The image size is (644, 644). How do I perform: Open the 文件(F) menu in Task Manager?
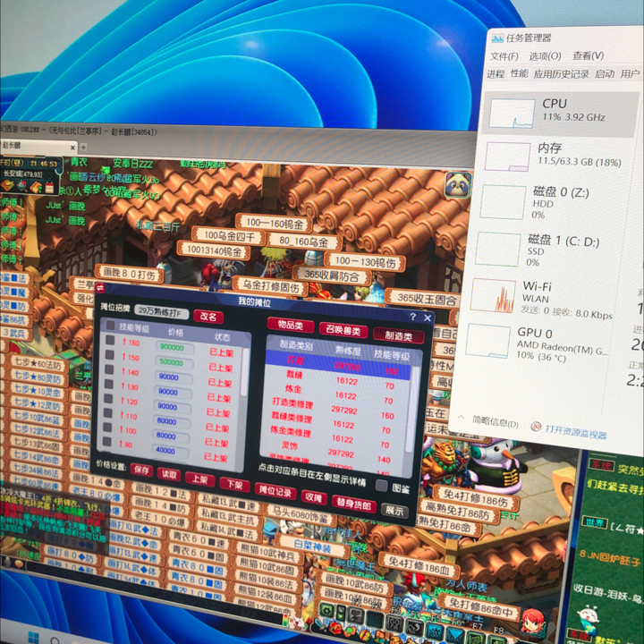click(x=504, y=56)
